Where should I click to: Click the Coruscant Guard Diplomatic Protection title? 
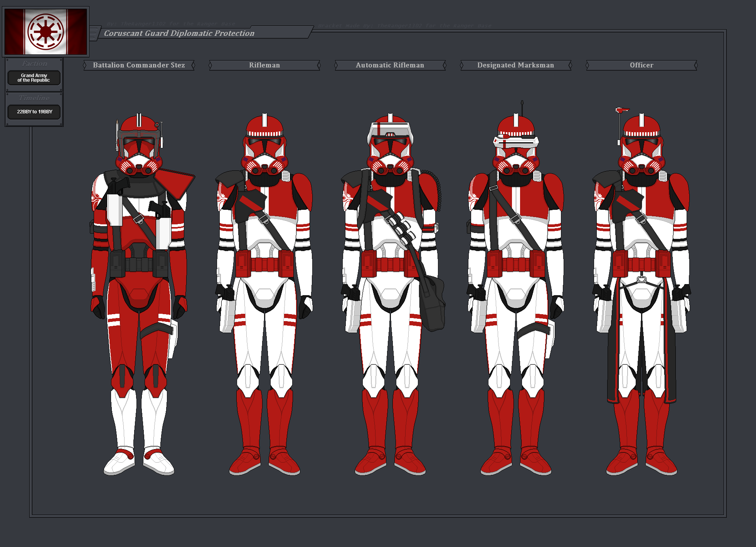[x=179, y=33]
